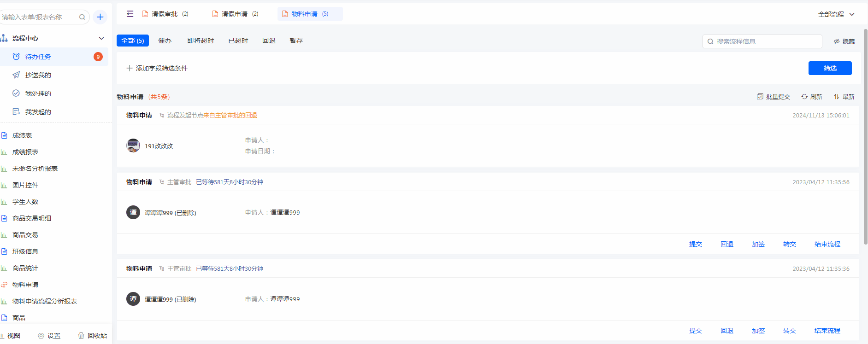Collapse the 流程中心 section chevron
The image size is (868, 344).
pos(101,38)
